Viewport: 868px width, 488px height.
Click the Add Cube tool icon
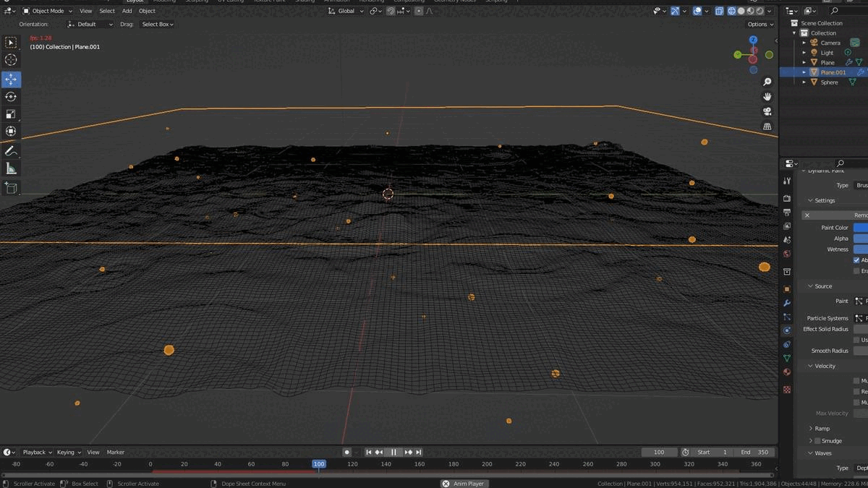11,188
